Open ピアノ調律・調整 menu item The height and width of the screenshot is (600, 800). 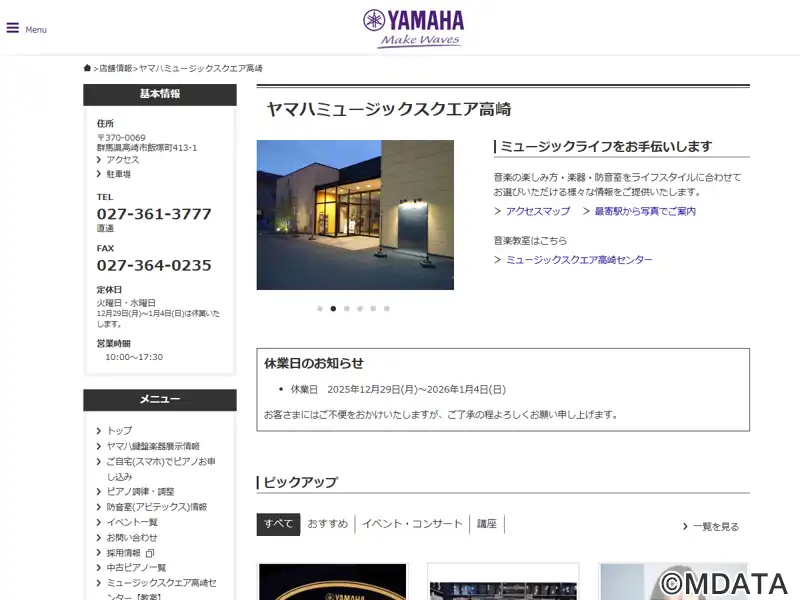click(140, 492)
